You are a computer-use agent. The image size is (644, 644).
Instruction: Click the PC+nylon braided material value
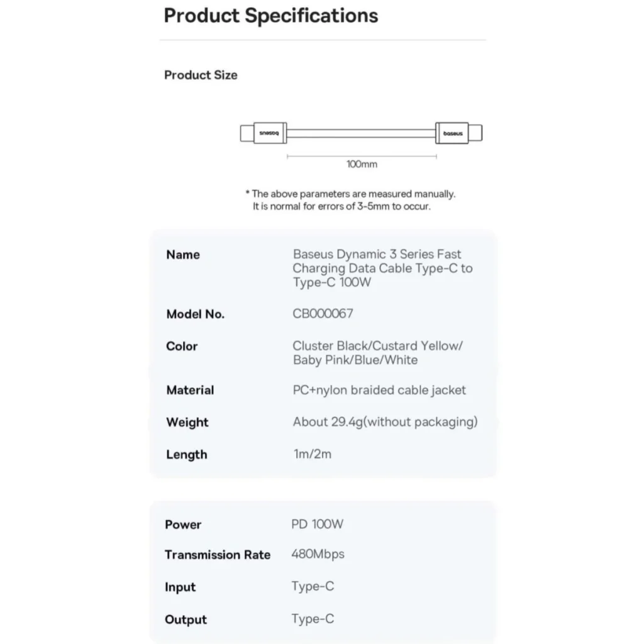tap(379, 390)
